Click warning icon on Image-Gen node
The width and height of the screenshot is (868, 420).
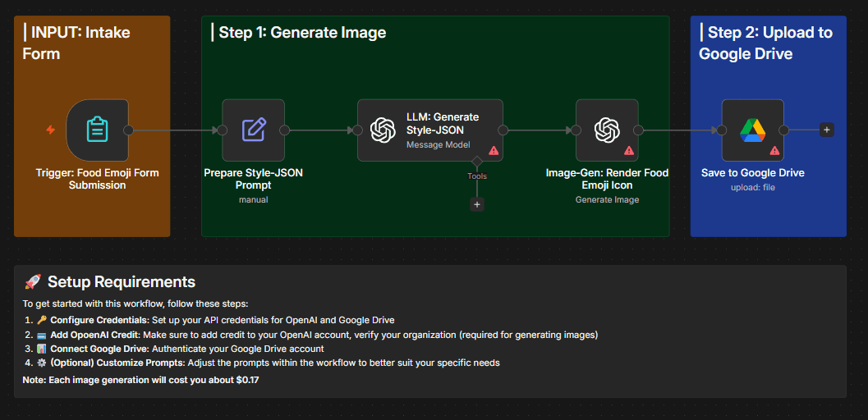tap(629, 150)
